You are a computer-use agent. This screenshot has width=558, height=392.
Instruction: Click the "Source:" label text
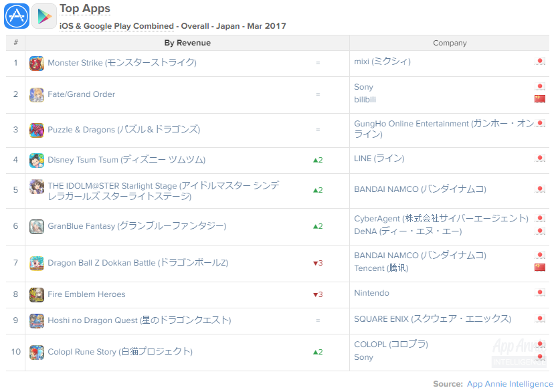click(448, 384)
